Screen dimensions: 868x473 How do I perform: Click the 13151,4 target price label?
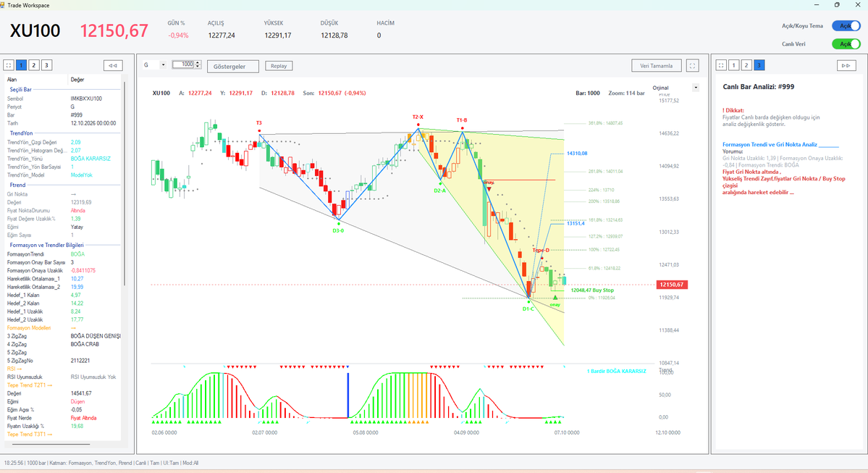pos(576,224)
